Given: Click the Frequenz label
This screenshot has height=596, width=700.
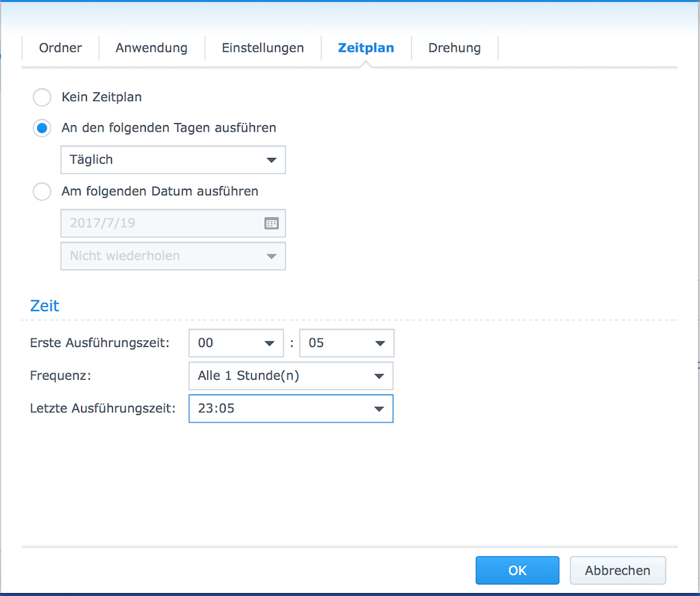Looking at the screenshot, I should [61, 376].
